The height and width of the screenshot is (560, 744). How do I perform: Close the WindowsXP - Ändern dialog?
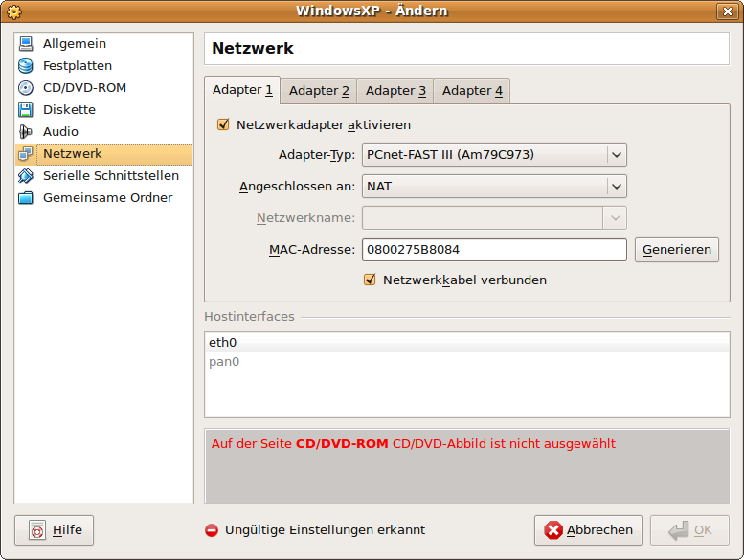coord(728,11)
